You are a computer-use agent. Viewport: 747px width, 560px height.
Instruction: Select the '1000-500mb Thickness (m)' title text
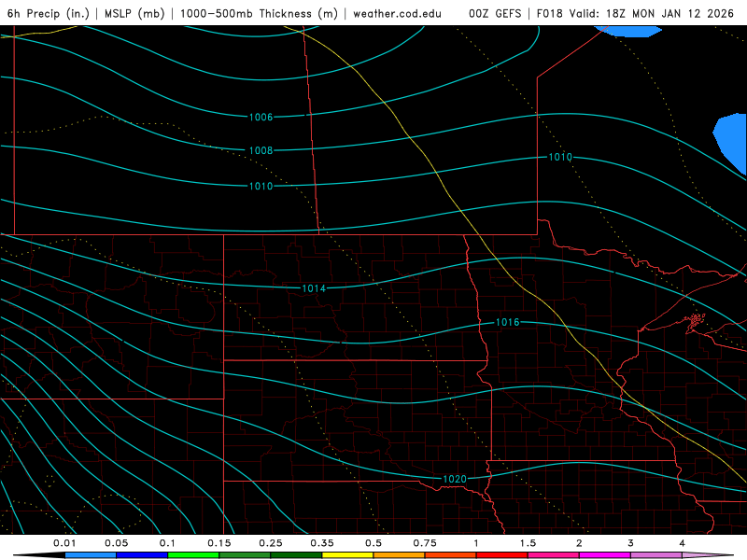(x=259, y=14)
